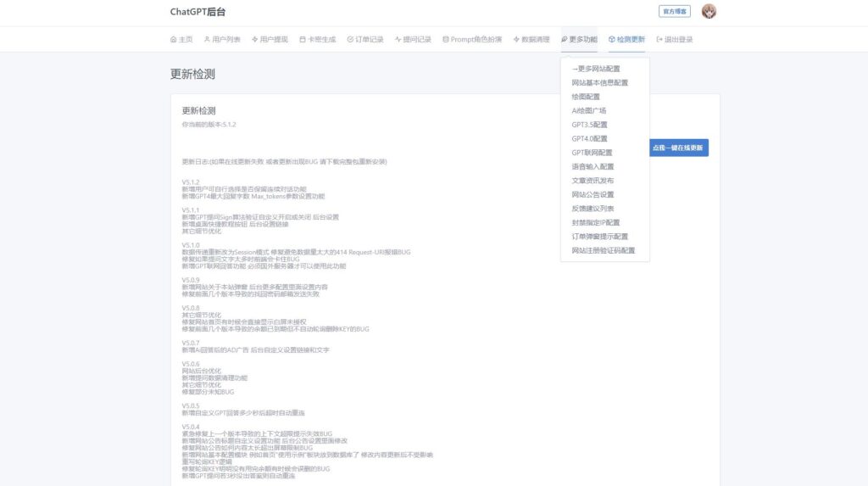Click the V5.0.8 changelog heading
The image size is (868, 486).
click(191, 308)
